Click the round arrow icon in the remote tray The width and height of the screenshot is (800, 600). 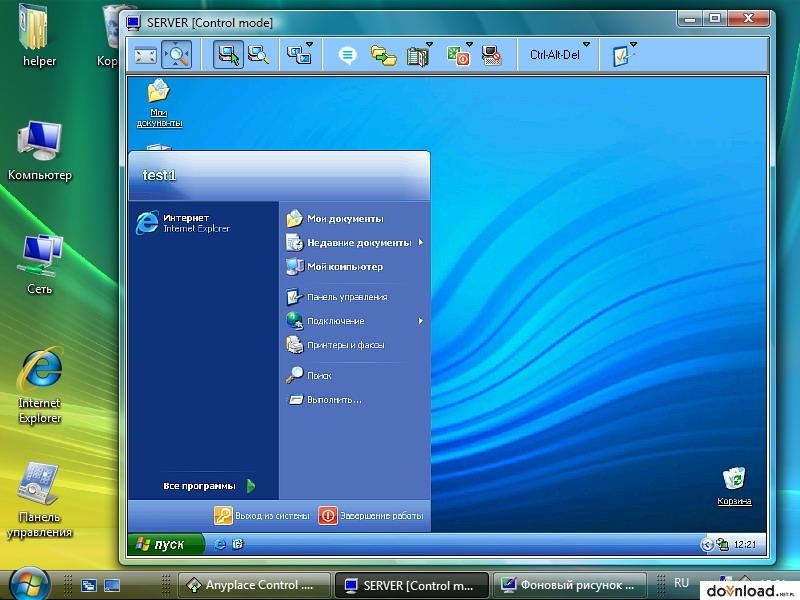(707, 545)
